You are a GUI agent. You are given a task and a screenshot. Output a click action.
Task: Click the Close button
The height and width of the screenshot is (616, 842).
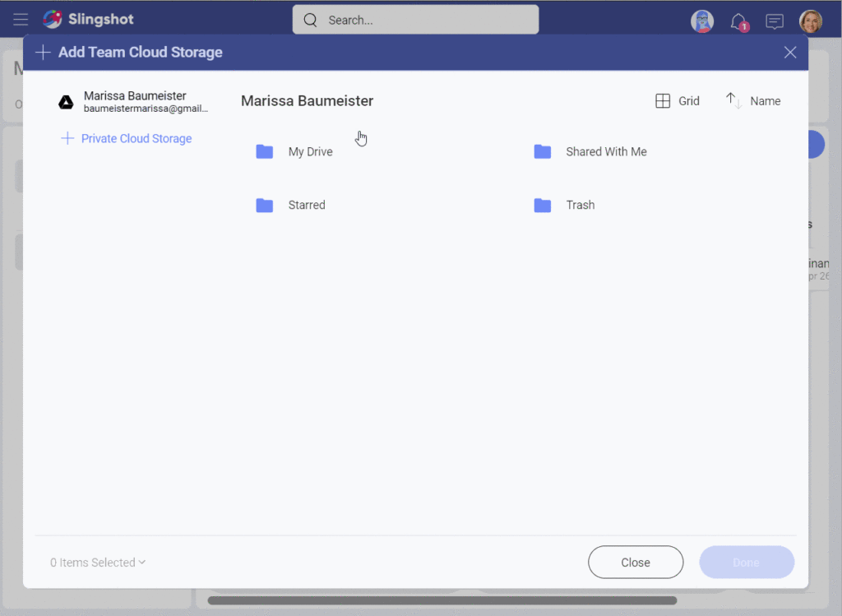tap(636, 563)
